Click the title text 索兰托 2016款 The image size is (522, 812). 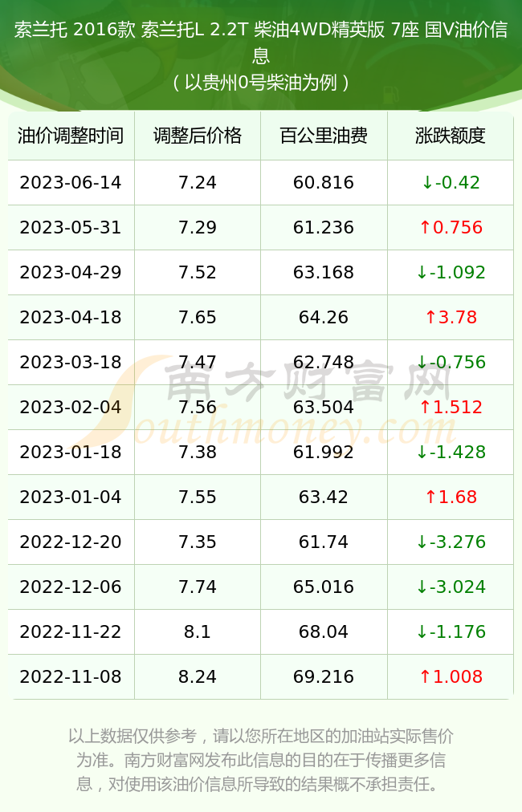point(75,30)
